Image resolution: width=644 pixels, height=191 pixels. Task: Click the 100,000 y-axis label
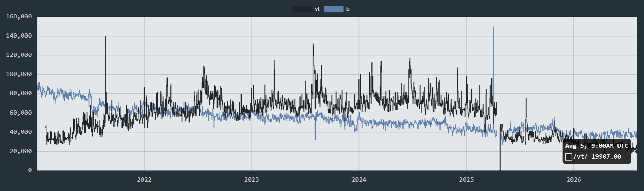tap(19, 74)
